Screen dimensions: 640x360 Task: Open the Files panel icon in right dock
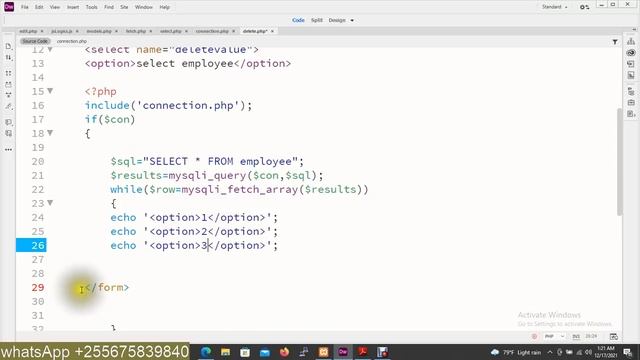631,41
